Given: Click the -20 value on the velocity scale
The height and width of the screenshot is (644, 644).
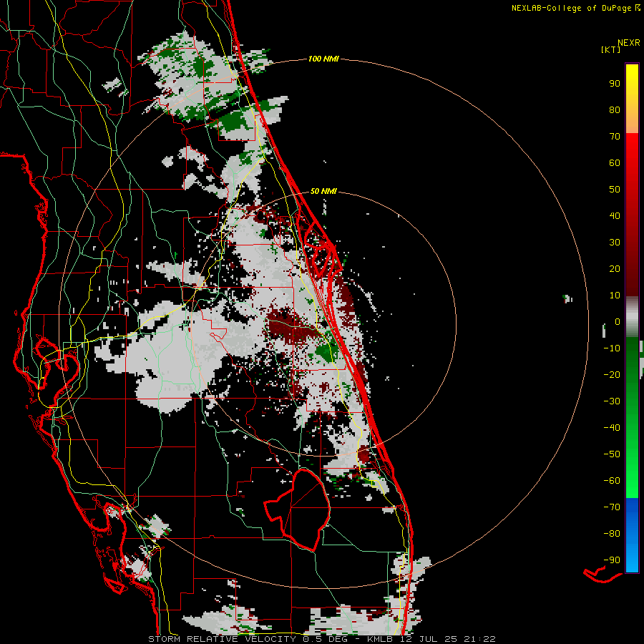Looking at the screenshot, I should point(612,374).
